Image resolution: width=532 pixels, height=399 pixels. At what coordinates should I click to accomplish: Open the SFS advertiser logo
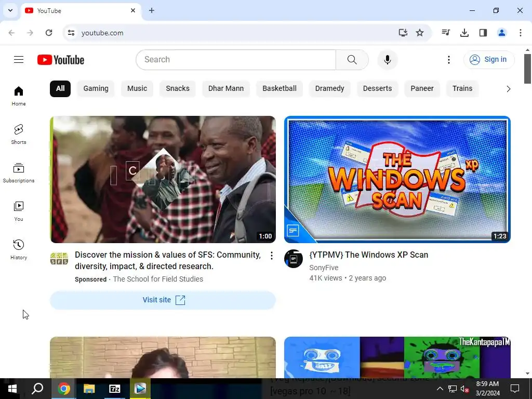pyautogui.click(x=59, y=259)
